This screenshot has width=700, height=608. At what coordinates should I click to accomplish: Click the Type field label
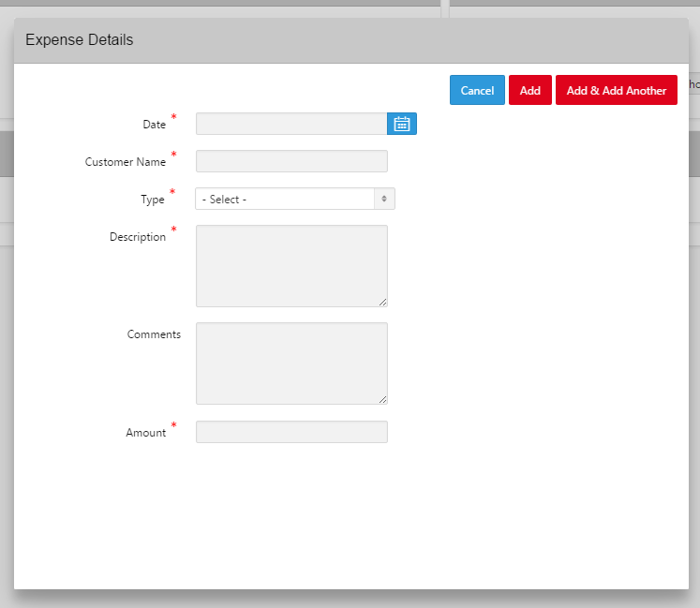click(152, 200)
